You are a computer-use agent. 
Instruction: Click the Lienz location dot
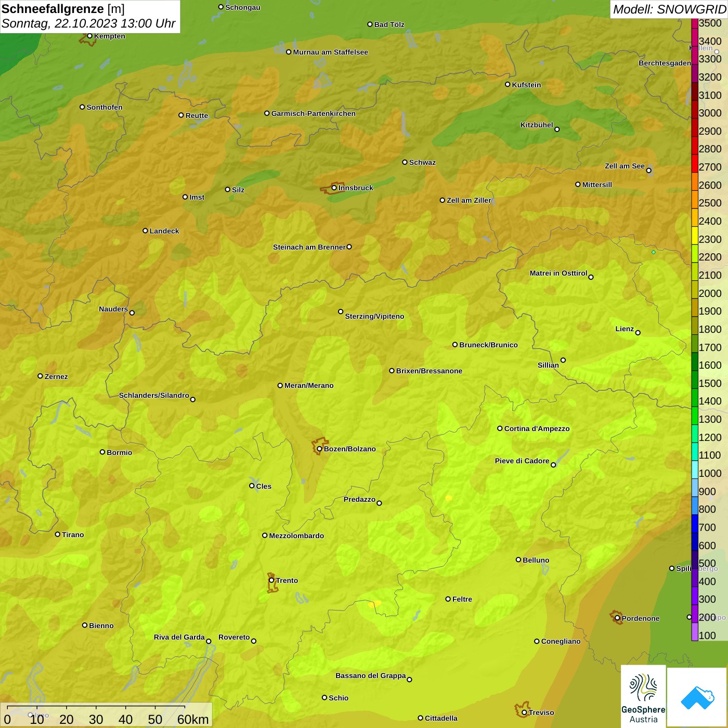638,333
